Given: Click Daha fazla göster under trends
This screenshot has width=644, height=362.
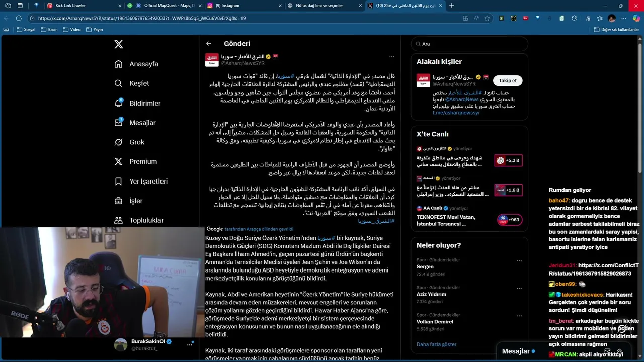Looking at the screenshot, I should click(436, 344).
